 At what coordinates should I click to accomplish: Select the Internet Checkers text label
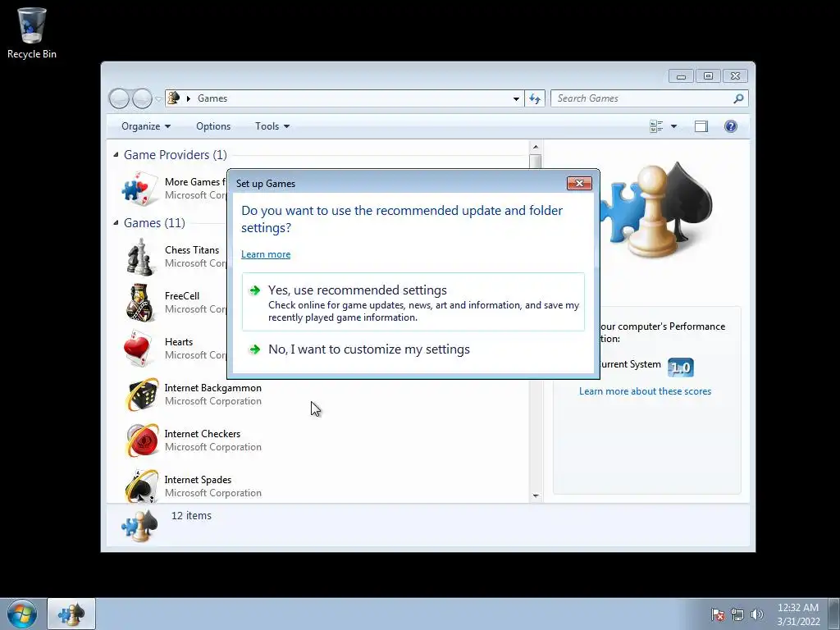coord(203,434)
